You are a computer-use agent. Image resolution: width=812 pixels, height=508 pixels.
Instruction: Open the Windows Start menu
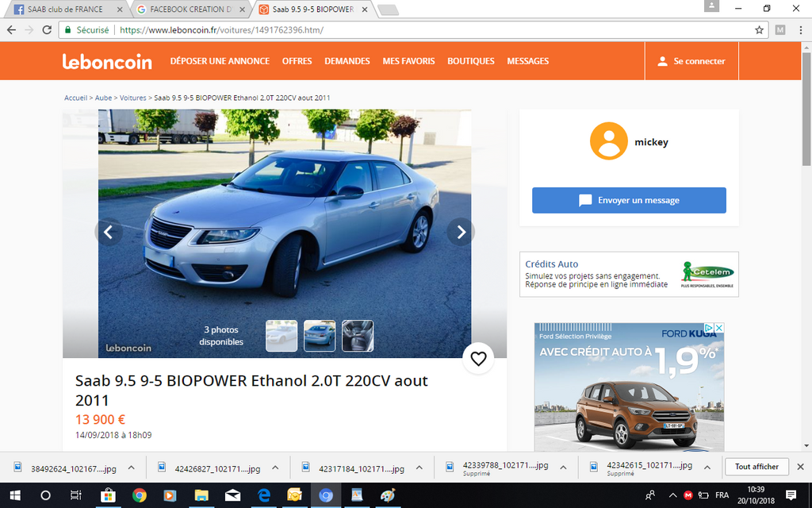tap(14, 495)
